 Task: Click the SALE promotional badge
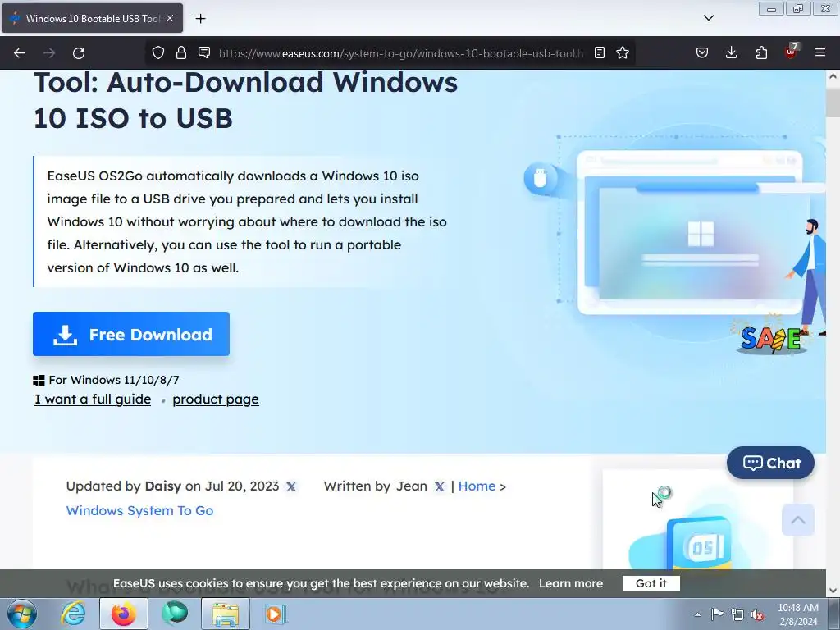pos(771,339)
